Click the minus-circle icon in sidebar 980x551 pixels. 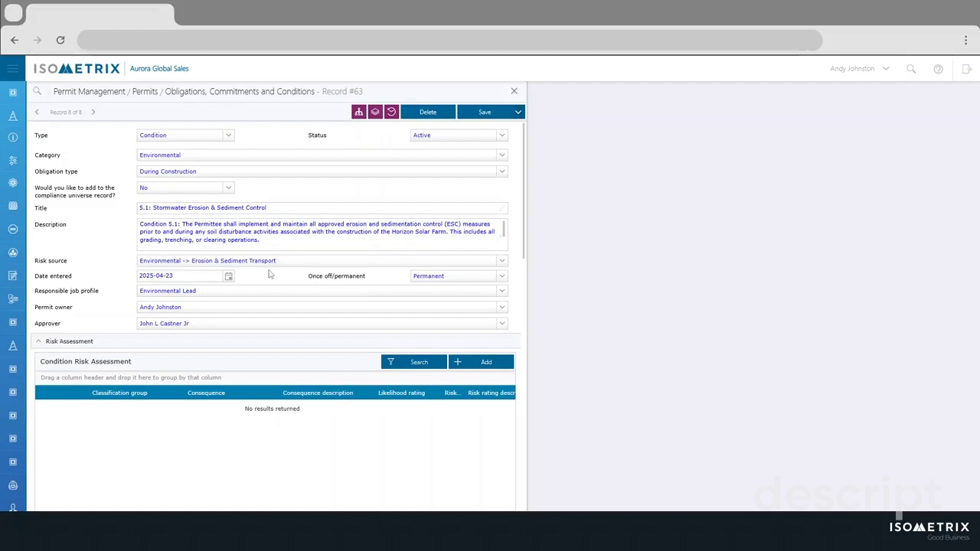point(13,230)
